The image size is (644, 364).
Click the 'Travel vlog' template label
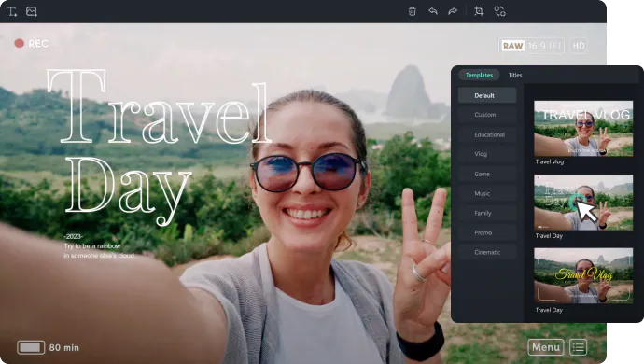coord(550,161)
